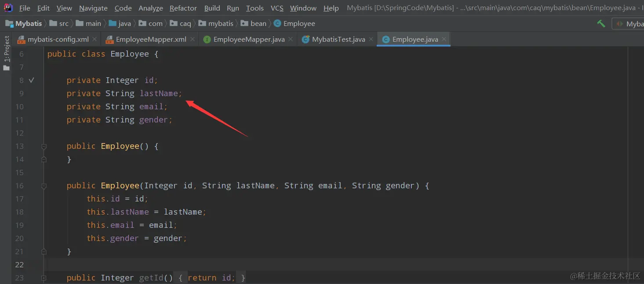This screenshot has height=284, width=644.
Task: Open the 1: Project tool window
Action: (x=6, y=49)
